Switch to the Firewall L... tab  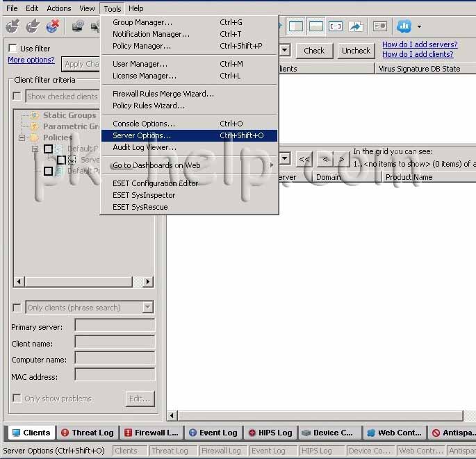click(x=151, y=433)
